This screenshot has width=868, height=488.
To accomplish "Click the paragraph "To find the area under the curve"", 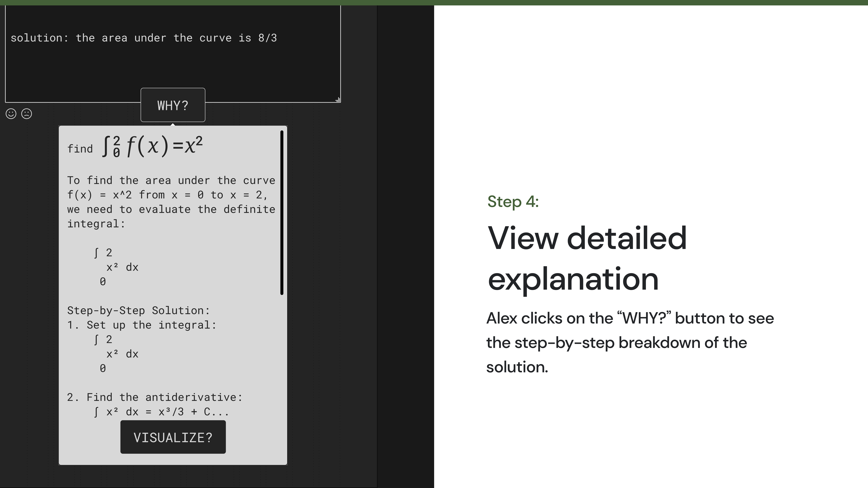I will click(x=171, y=202).
